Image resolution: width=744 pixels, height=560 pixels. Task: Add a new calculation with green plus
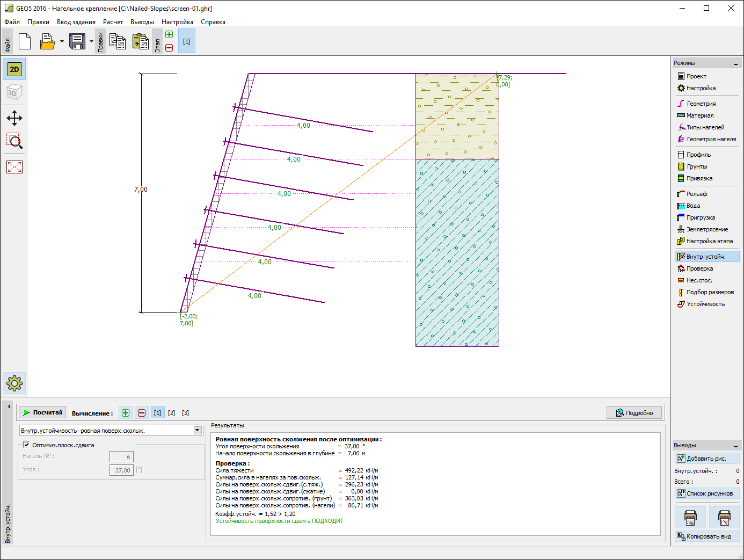point(126,413)
